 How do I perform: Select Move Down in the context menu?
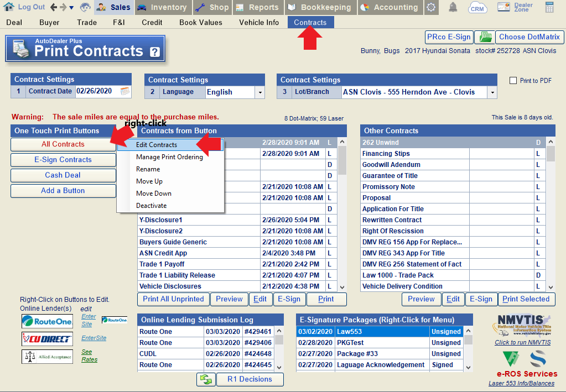[x=170, y=194]
